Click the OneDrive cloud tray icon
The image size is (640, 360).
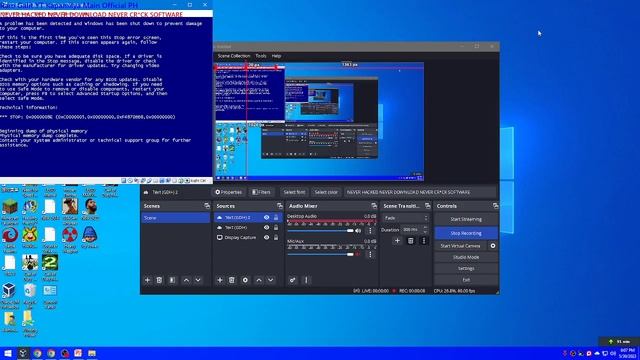point(597,353)
